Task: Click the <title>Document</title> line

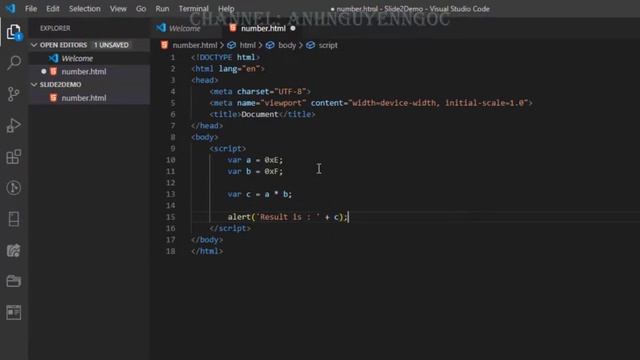Action: tap(262, 114)
